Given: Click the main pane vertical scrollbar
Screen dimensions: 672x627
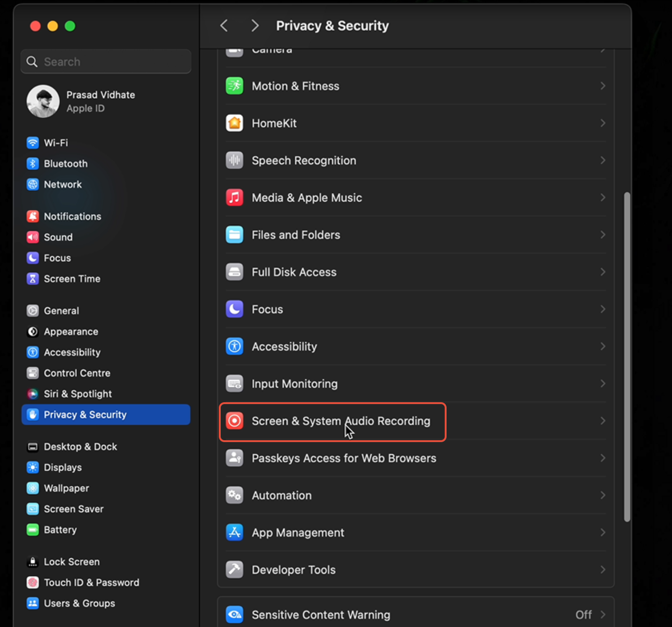Looking at the screenshot, I should 627,357.
